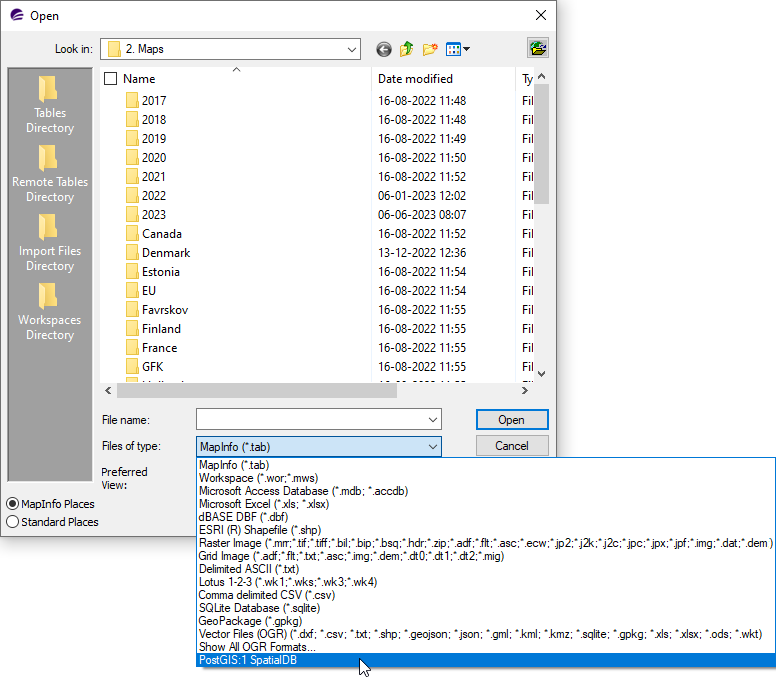776x680 pixels.
Task: Select the MapInfo Places radio button
Action: [13, 504]
